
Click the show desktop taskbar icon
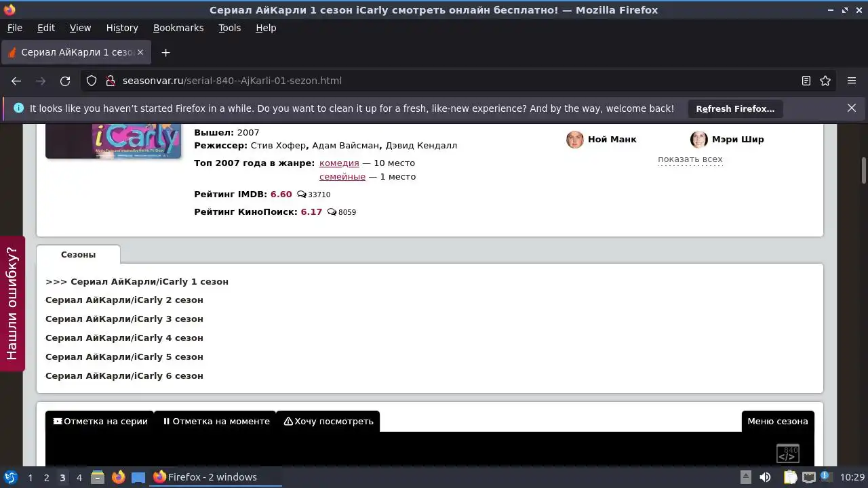click(x=138, y=477)
